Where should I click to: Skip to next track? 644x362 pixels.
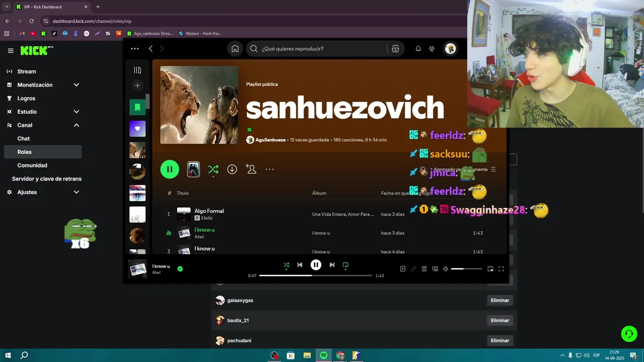[x=332, y=265]
